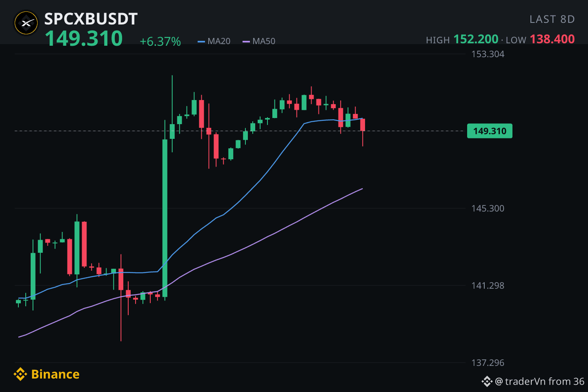Click the small Binance icon beside traderVn
Image resolution: width=588 pixels, height=392 pixels.
point(487,381)
